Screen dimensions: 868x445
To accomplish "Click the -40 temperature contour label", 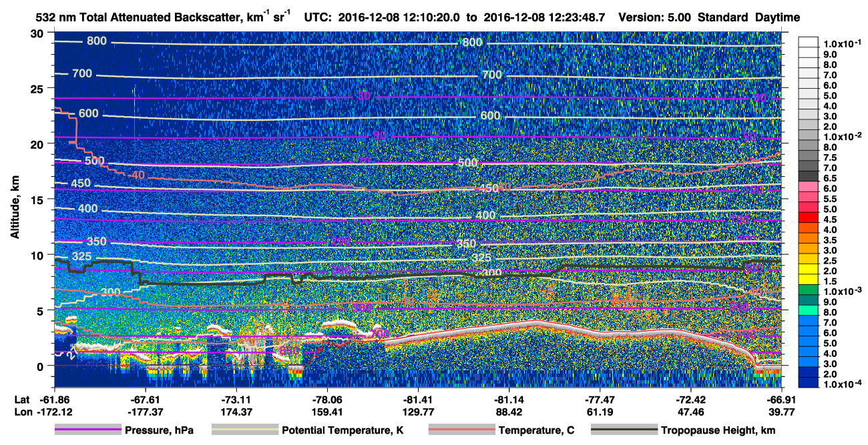I will (x=136, y=175).
